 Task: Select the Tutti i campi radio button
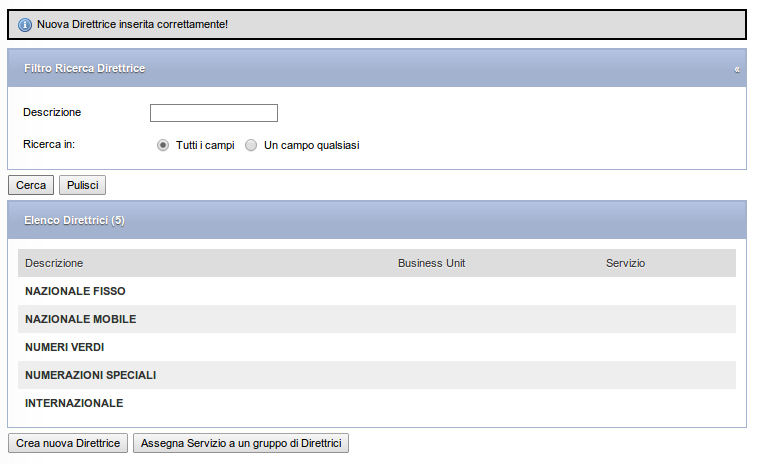[x=163, y=146]
